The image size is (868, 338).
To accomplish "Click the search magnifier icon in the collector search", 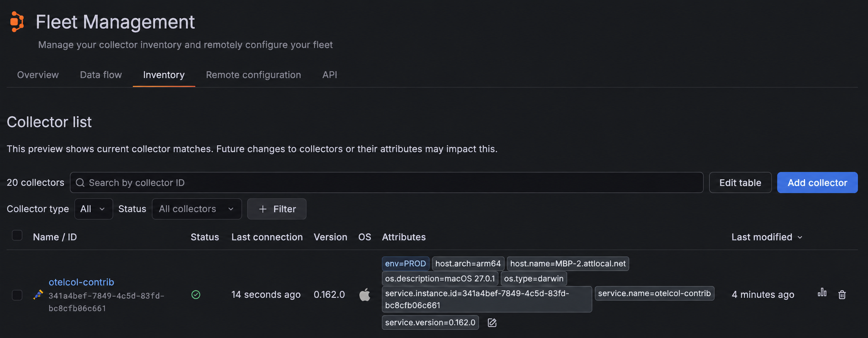I will coord(80,183).
